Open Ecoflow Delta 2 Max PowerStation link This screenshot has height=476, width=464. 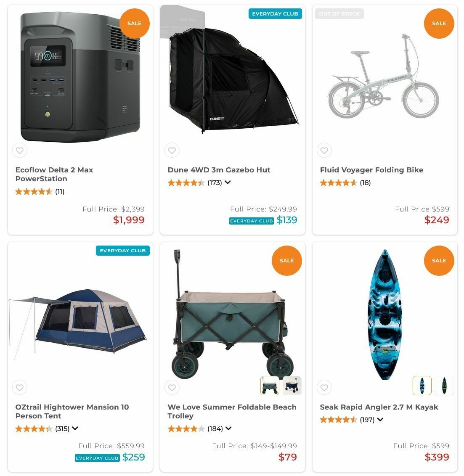pos(54,174)
